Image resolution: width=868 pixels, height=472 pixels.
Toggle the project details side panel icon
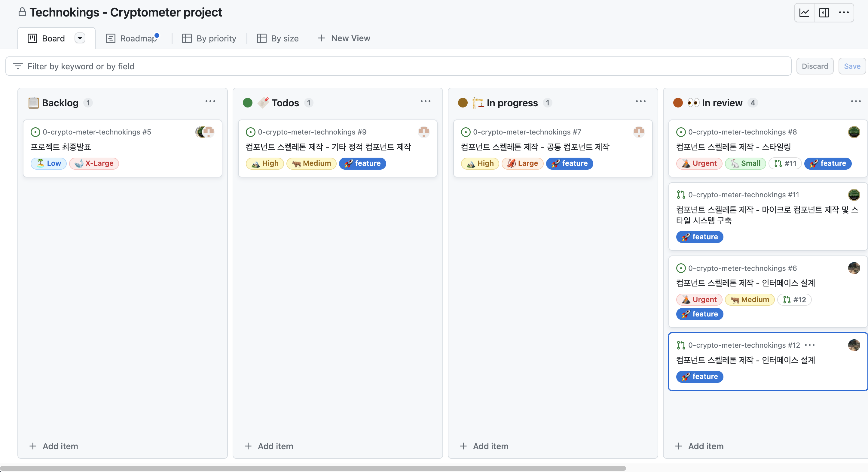[x=824, y=13]
